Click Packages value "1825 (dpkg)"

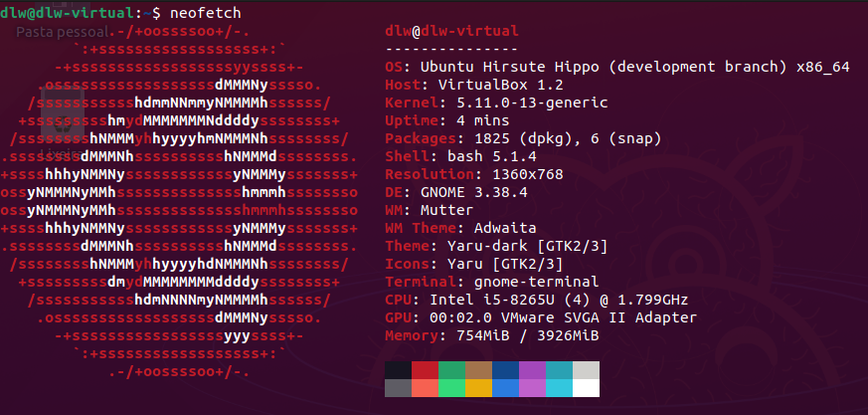click(524, 138)
